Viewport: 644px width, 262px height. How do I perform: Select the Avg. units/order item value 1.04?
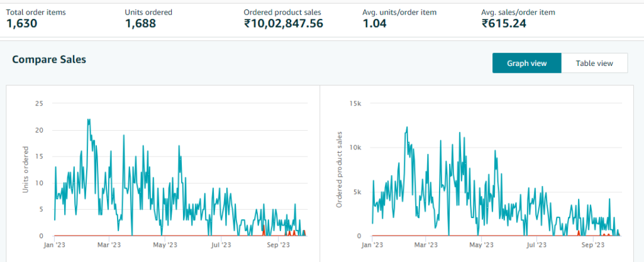click(374, 24)
